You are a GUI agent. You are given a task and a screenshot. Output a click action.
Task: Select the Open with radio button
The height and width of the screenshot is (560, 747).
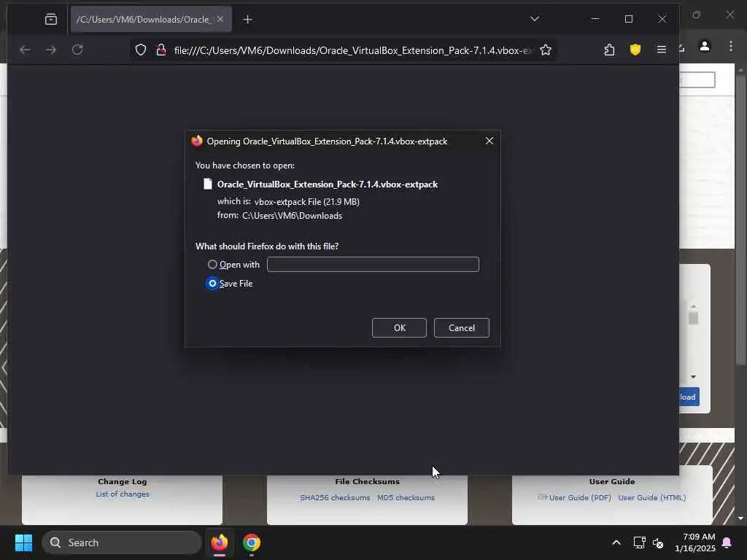click(212, 264)
